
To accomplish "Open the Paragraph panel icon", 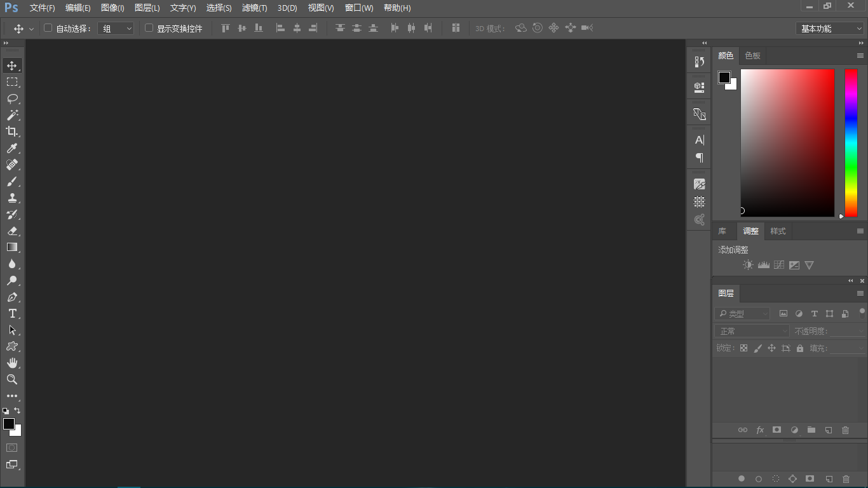I will point(700,157).
